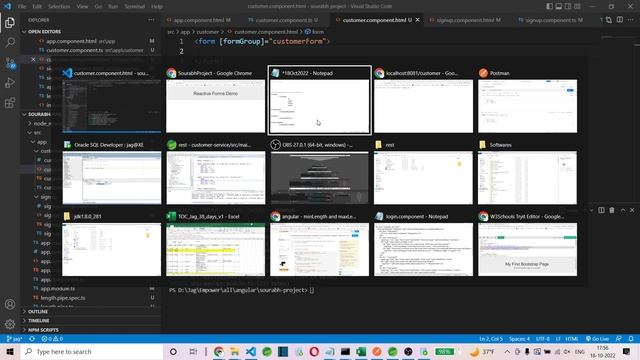Click the split editor right icon
The height and width of the screenshot is (360, 640).
(620, 20)
